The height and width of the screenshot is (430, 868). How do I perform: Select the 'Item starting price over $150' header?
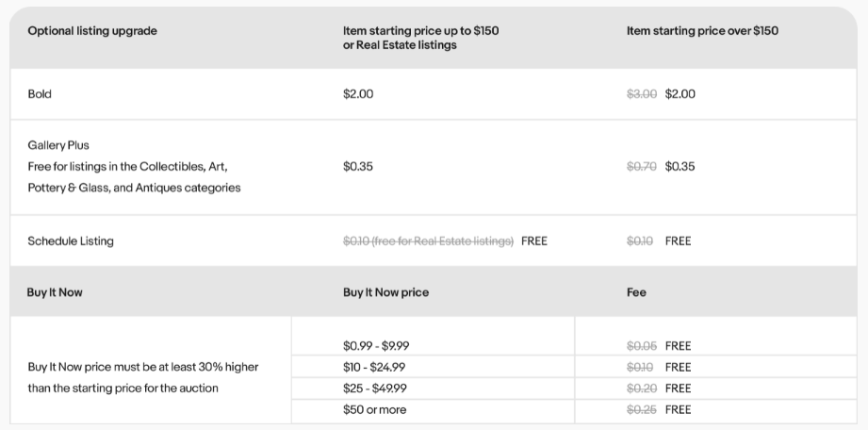tap(702, 31)
